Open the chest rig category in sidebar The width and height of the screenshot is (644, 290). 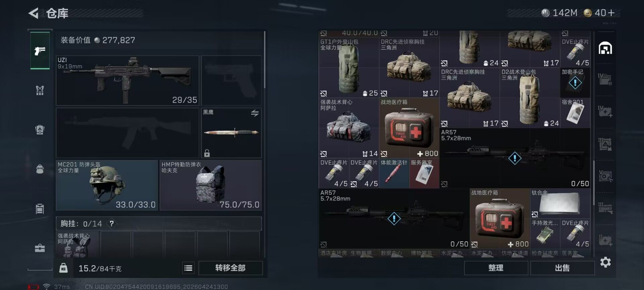tap(40, 90)
